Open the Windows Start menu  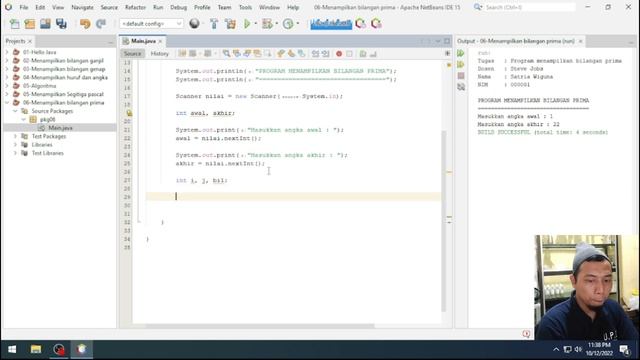point(12,349)
